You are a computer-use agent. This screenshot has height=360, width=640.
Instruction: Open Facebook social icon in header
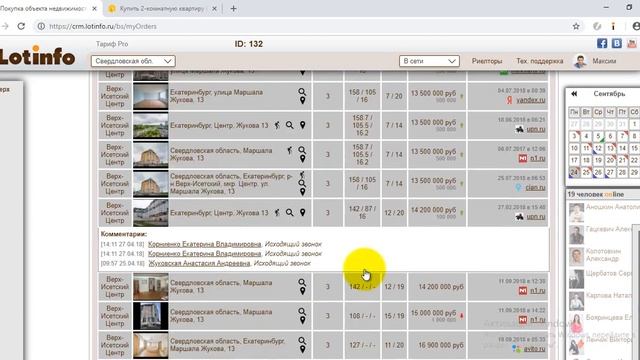[602, 43]
